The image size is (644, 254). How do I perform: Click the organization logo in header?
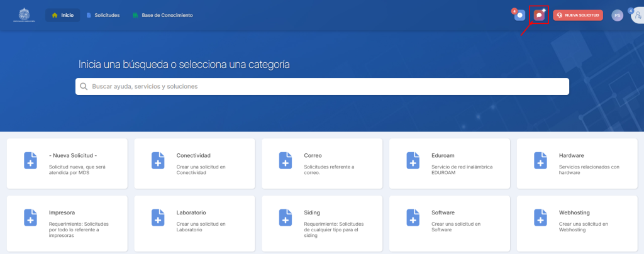point(23,15)
